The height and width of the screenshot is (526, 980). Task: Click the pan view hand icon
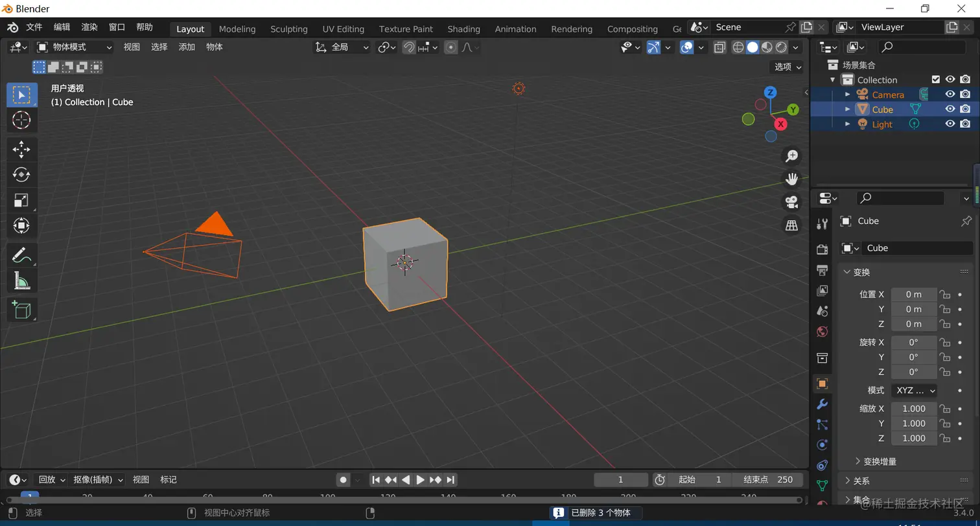point(791,179)
